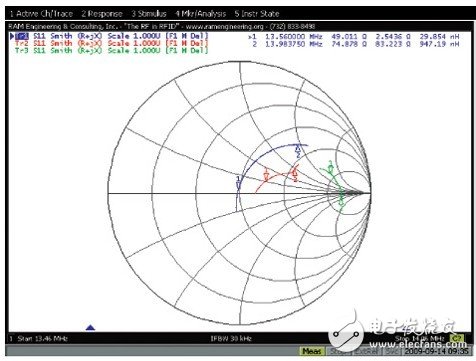Open the 5 Instr State menu
Viewport: 476px width, 361px height.
pyautogui.click(x=257, y=14)
